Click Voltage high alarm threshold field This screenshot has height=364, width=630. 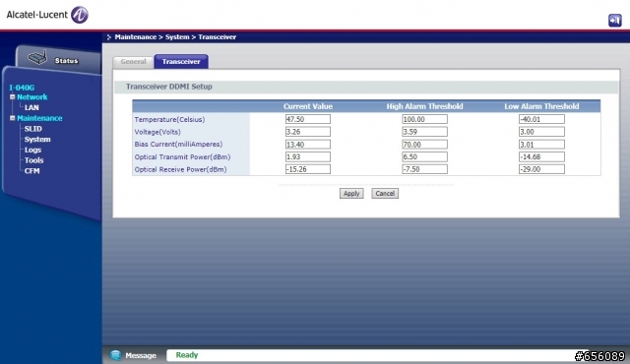424,132
